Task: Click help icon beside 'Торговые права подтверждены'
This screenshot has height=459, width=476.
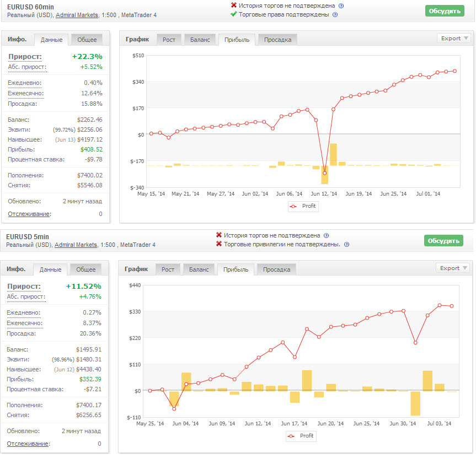Action: (x=335, y=15)
